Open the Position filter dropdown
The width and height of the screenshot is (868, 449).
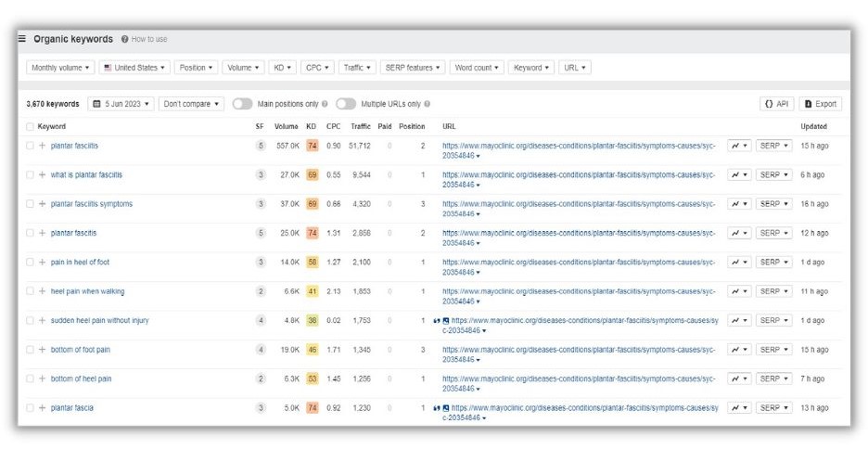(196, 68)
